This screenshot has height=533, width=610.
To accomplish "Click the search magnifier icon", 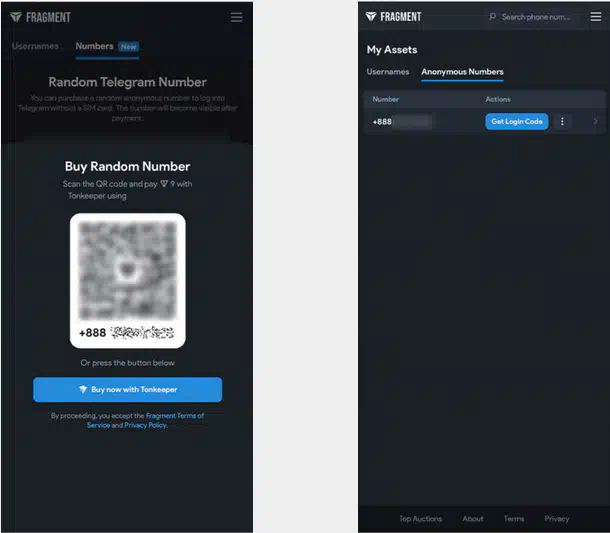I will coord(493,16).
